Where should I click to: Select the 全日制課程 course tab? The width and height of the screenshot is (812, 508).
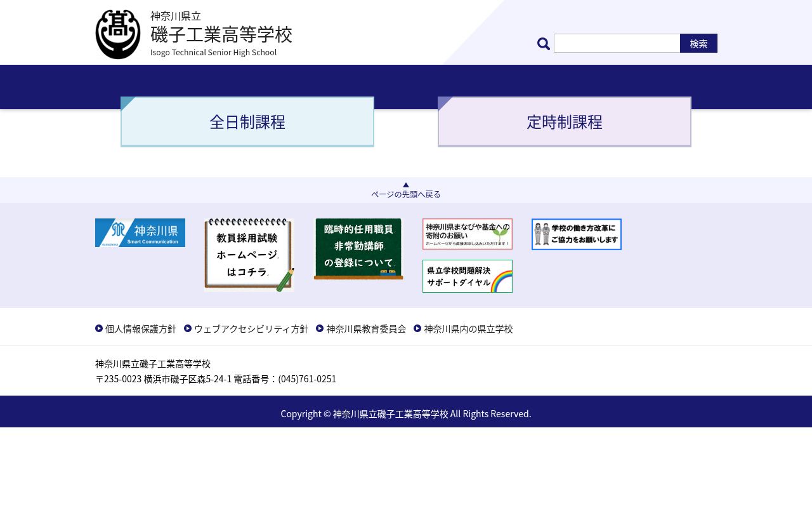[x=247, y=122]
